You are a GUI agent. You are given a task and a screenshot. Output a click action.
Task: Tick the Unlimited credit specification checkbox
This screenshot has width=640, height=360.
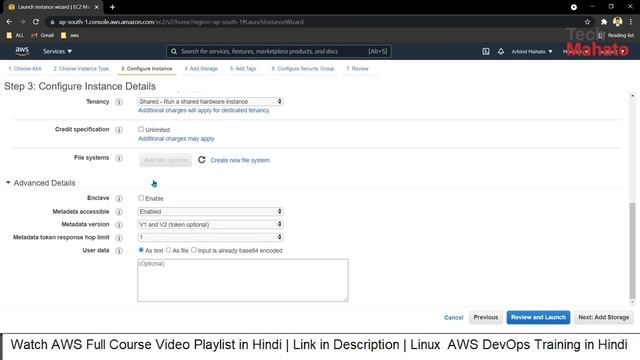(x=141, y=129)
